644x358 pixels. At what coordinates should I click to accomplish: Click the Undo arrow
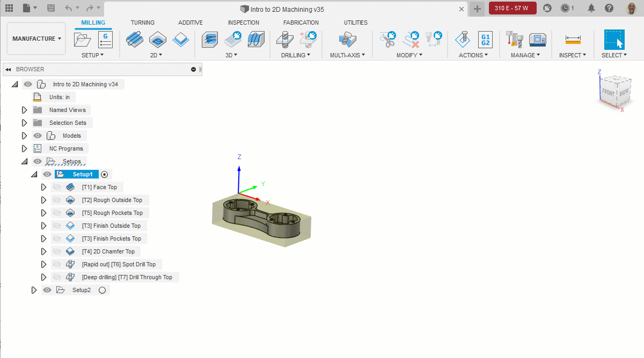pos(68,9)
